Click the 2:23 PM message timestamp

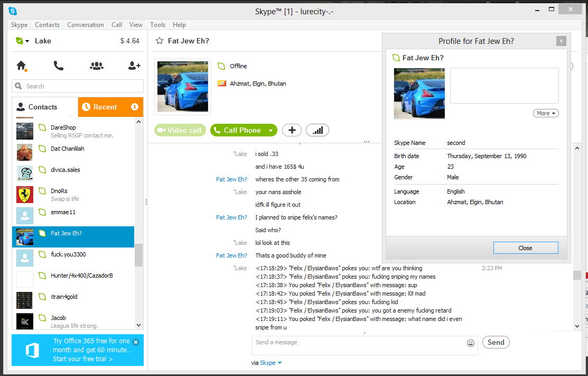coord(492,268)
